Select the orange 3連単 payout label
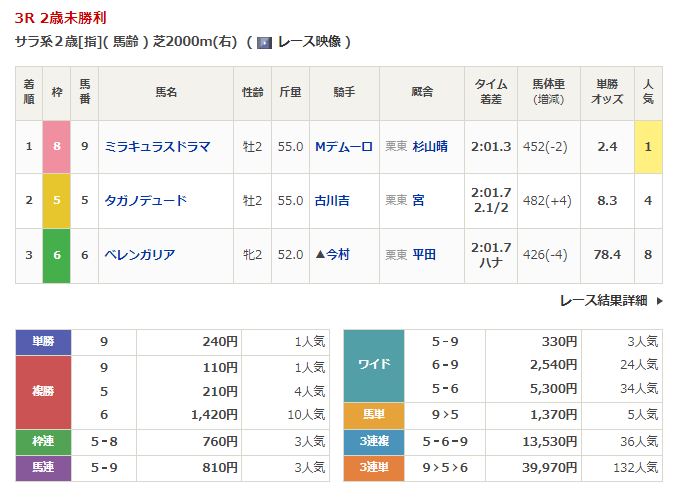The height and width of the screenshot is (488, 678). (x=373, y=467)
